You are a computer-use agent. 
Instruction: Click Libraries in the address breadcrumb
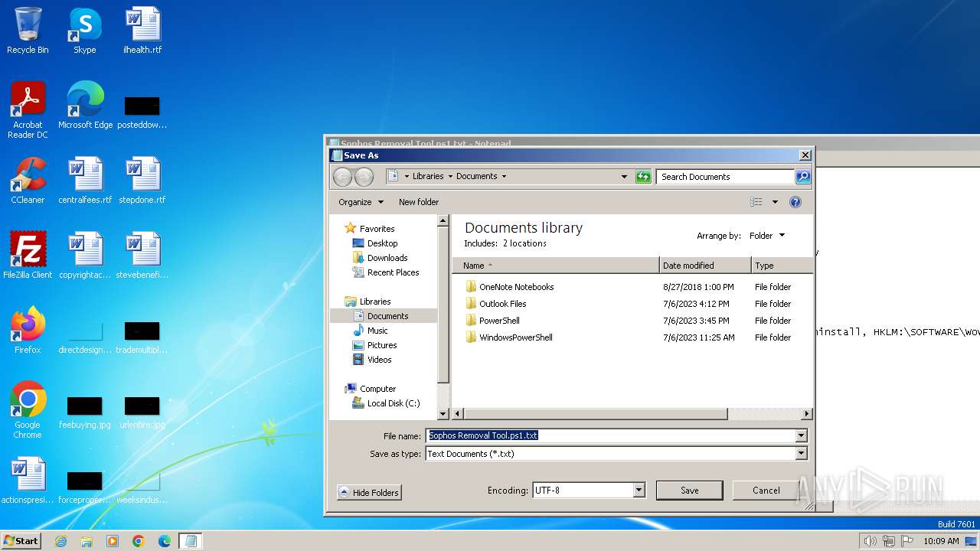click(x=428, y=176)
